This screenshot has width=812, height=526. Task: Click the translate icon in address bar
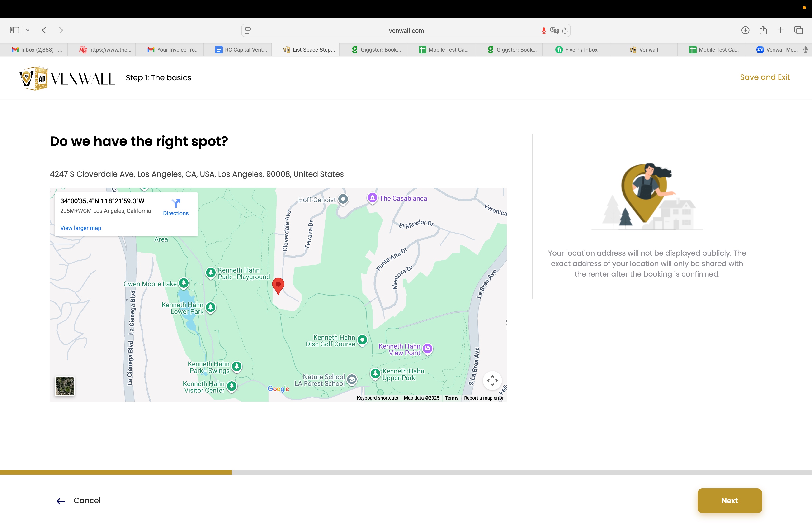tap(554, 31)
